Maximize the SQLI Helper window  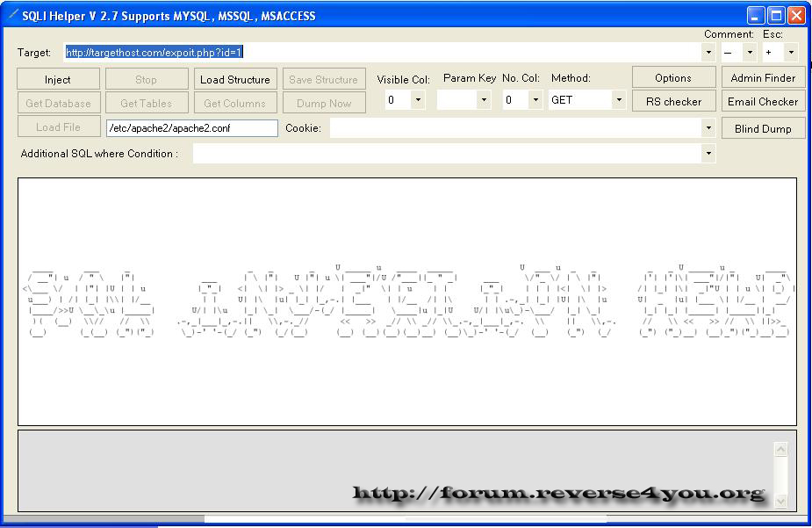pyautogui.click(x=776, y=16)
